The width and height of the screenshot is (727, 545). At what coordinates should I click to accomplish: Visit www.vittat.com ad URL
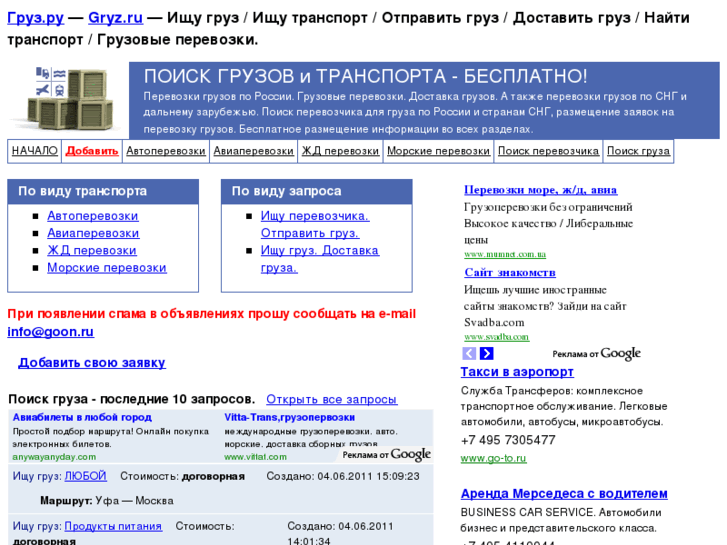click(x=255, y=457)
